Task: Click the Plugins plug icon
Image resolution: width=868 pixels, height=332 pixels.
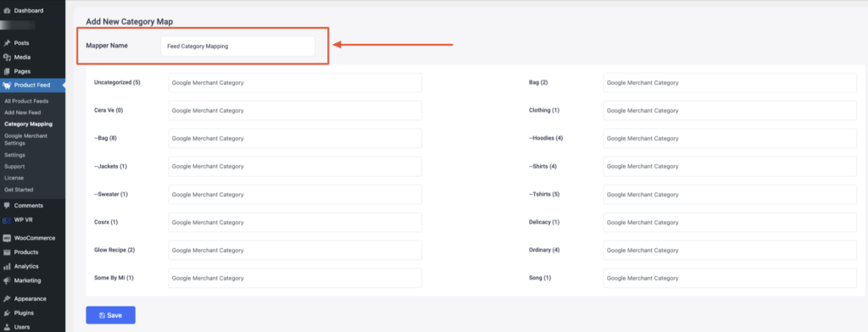Action: (x=7, y=313)
